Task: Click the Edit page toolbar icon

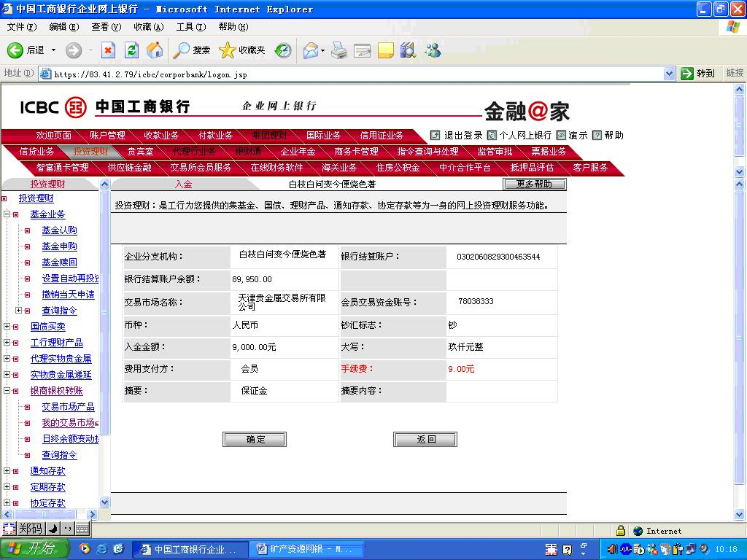Action: pos(362,50)
